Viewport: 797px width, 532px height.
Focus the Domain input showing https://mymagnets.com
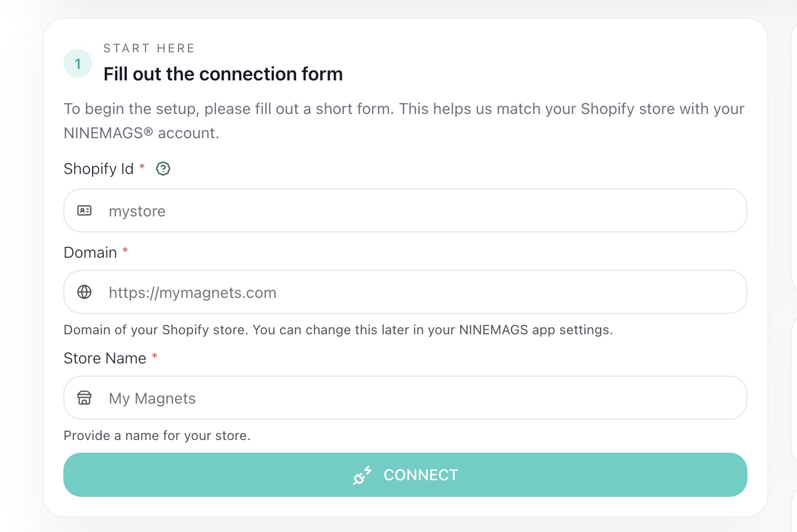(x=405, y=292)
